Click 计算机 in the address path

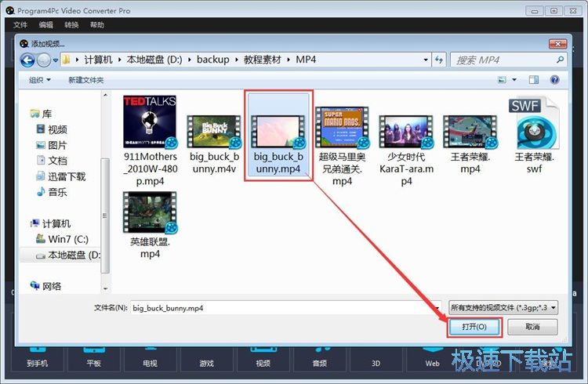(x=98, y=60)
